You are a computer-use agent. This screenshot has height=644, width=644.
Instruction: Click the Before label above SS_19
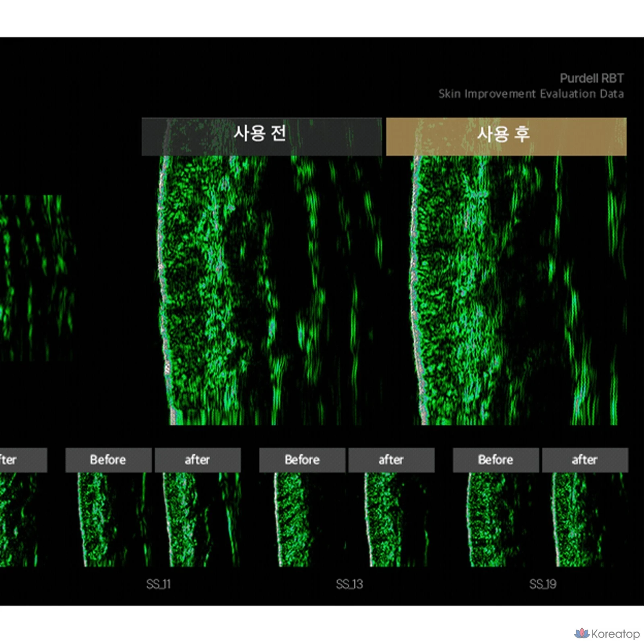click(496, 460)
